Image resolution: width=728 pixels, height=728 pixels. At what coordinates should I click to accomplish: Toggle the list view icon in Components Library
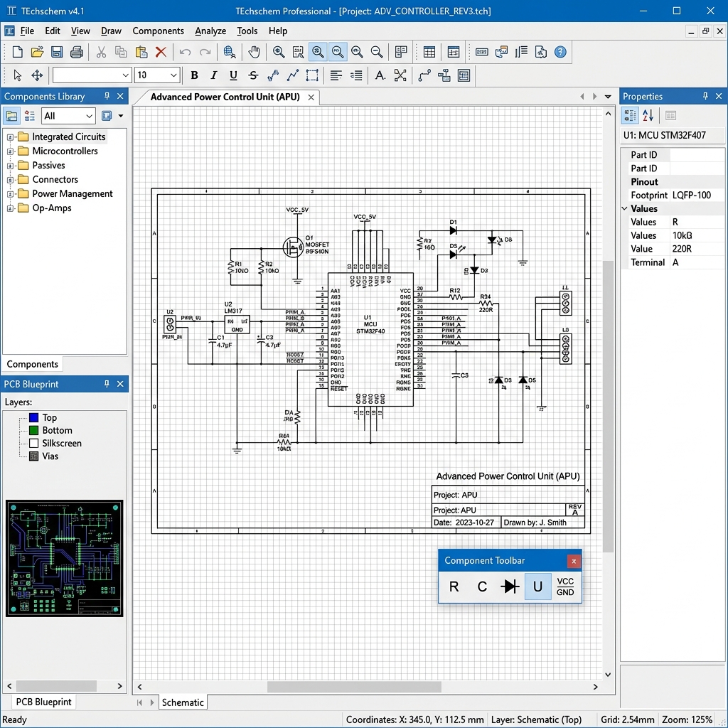tap(30, 116)
